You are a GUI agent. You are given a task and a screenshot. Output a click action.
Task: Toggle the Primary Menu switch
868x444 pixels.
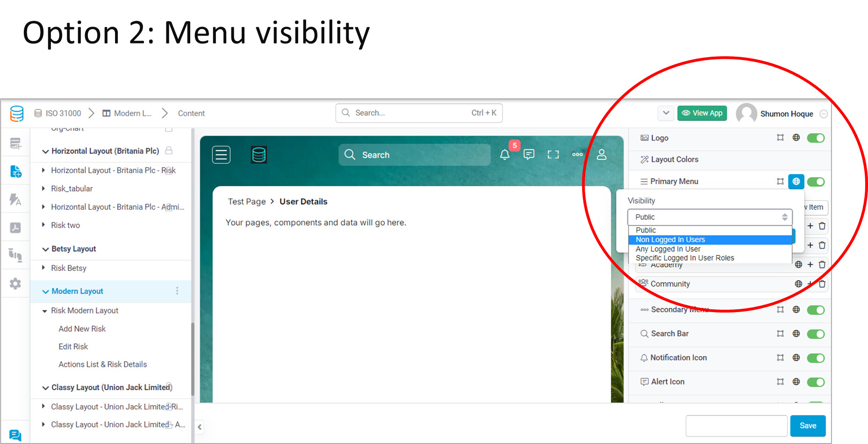[x=816, y=182]
